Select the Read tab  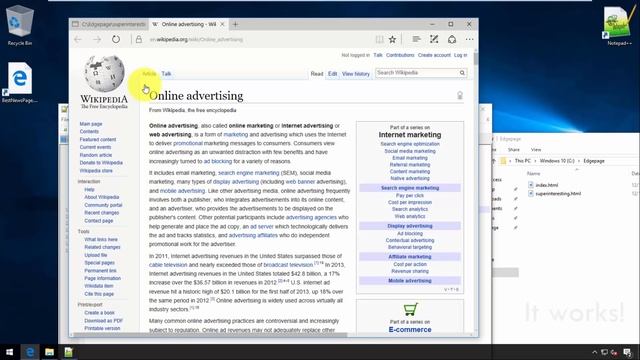pyautogui.click(x=317, y=74)
